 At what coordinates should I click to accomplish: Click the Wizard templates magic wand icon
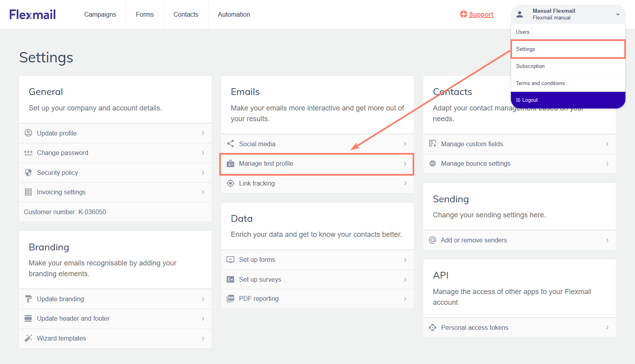pyautogui.click(x=28, y=338)
